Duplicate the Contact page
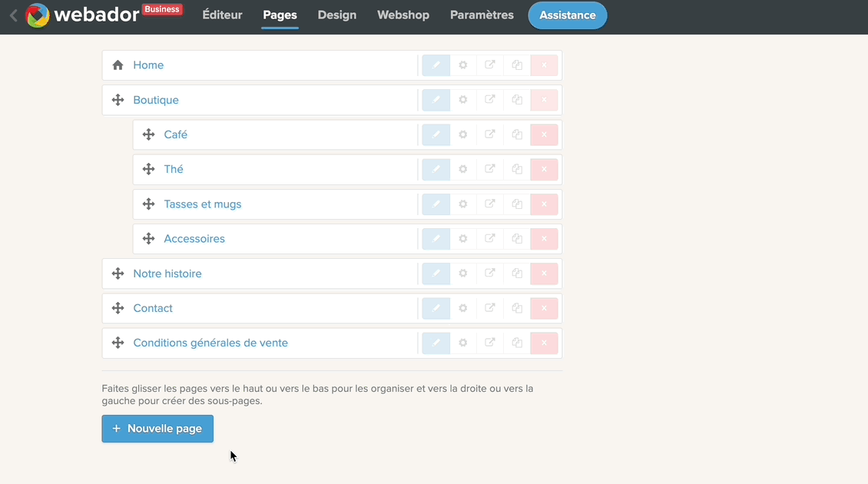The height and width of the screenshot is (484, 868). (x=517, y=308)
